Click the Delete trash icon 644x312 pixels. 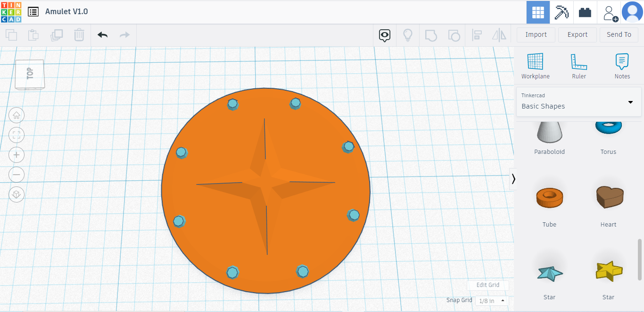coord(79,35)
